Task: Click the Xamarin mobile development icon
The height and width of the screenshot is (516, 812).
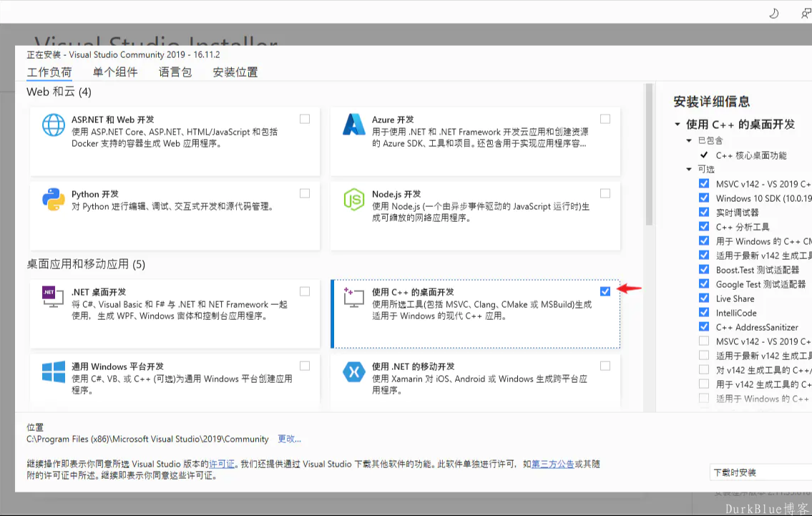Action: point(354,372)
